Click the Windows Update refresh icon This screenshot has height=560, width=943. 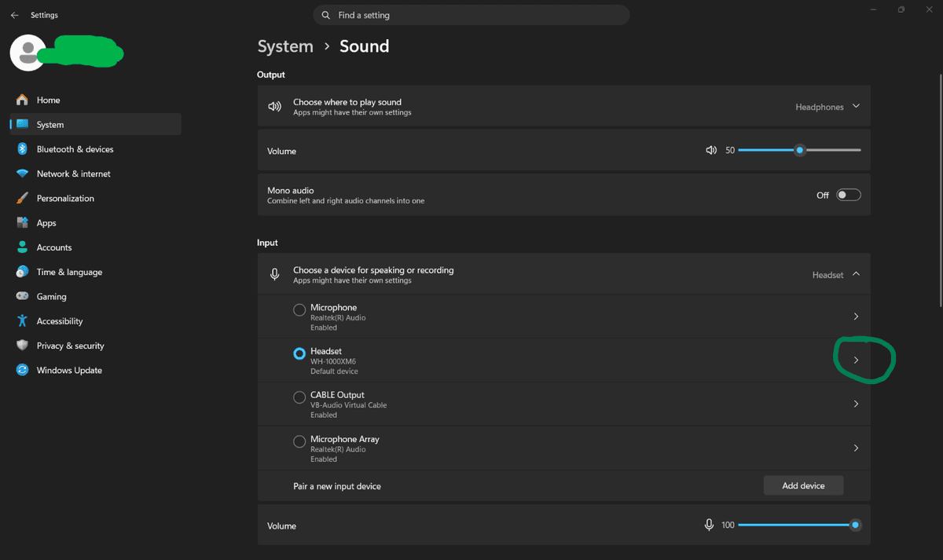(22, 370)
